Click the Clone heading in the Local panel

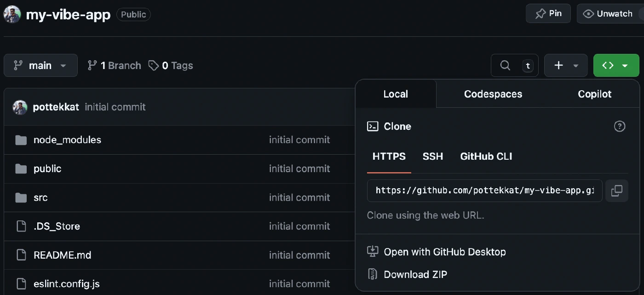[x=397, y=126]
